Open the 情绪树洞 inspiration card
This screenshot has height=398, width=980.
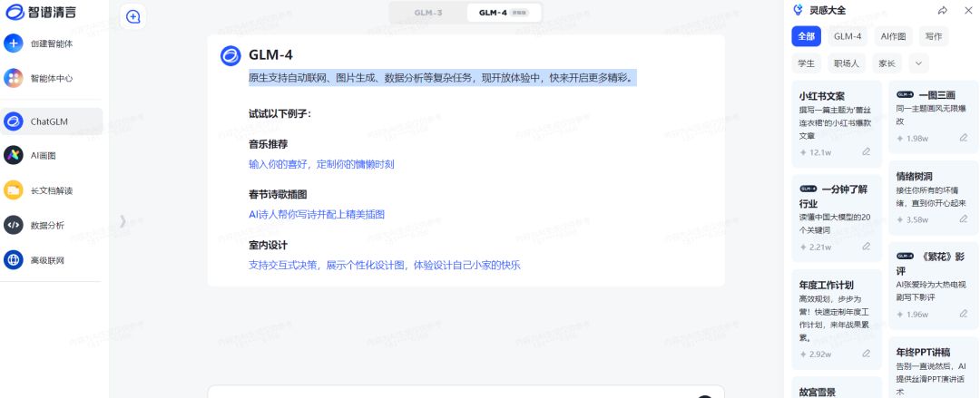pyautogui.click(x=933, y=198)
